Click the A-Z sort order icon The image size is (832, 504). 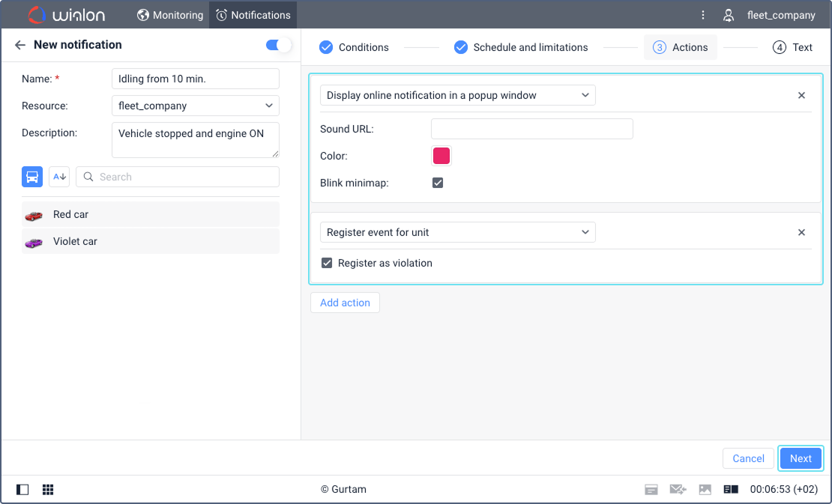tap(59, 177)
